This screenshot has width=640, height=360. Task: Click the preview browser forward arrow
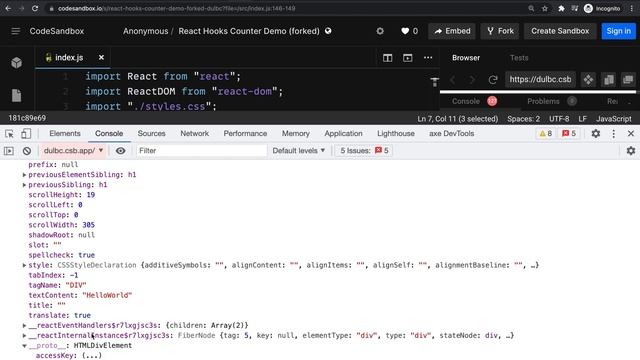[472, 80]
